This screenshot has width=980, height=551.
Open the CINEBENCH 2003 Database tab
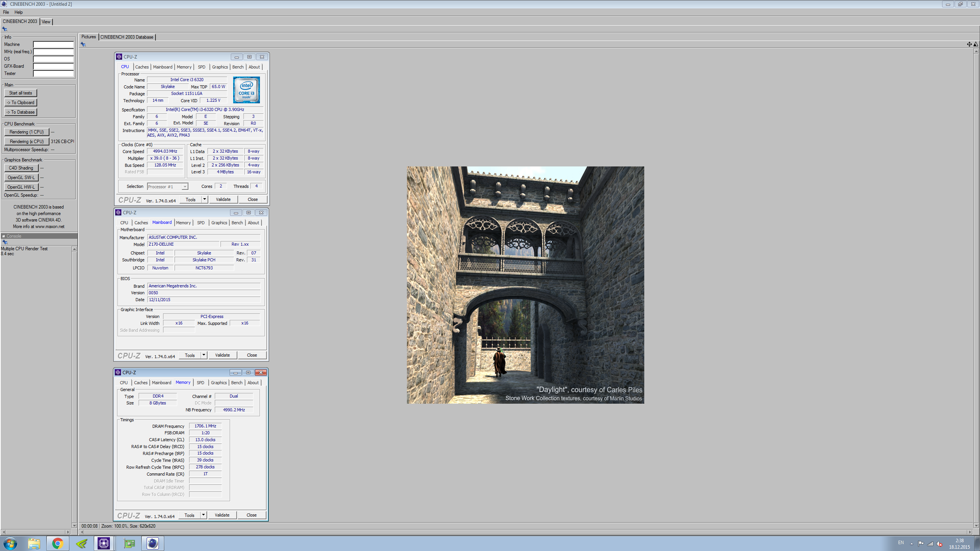(127, 37)
